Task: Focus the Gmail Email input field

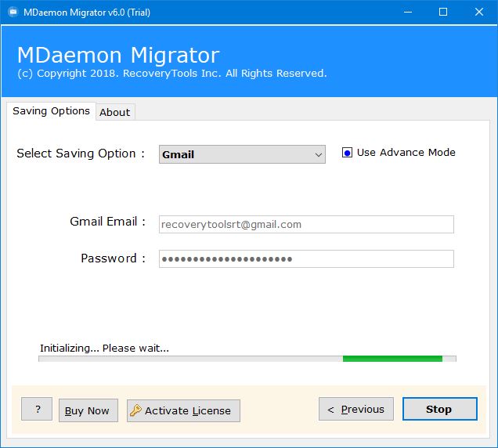Action: (306, 224)
